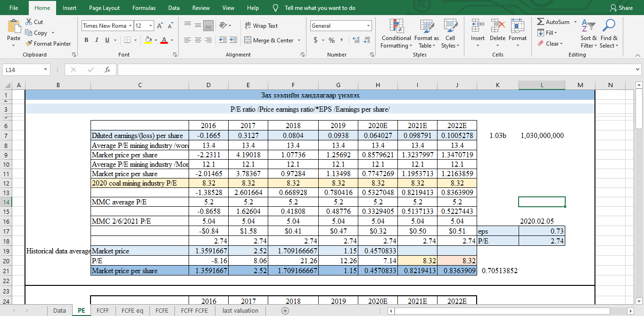Click Find & Select magnifier icon
This screenshot has height=316, width=644.
coord(609,26)
